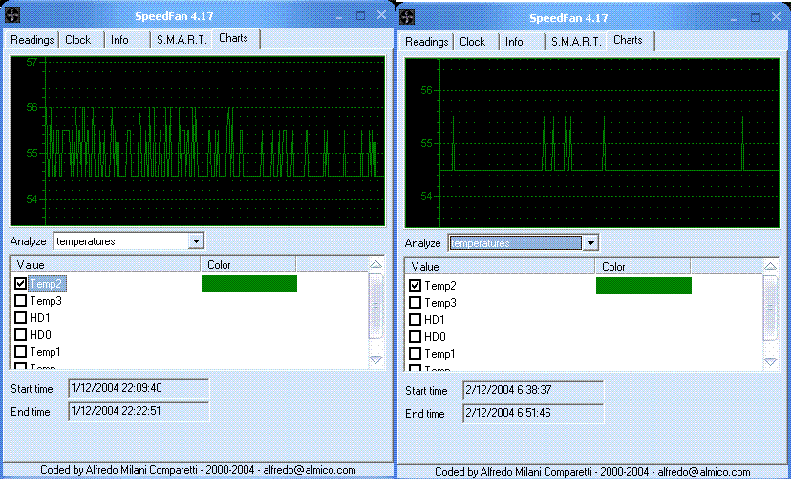792x479 pixels.
Task: Open the Readings tab in the right window
Action: coord(427,42)
